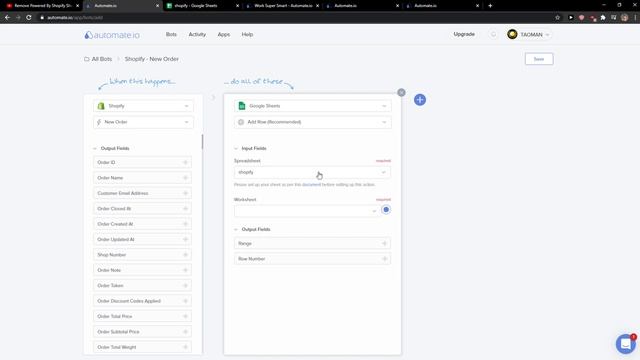Open the Apps menu
Viewport: 640px width, 360px height.
(224, 34)
